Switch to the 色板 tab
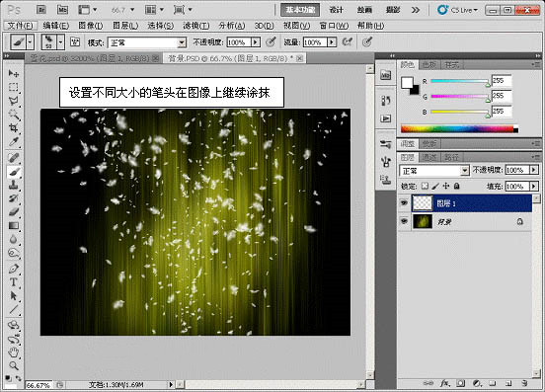Screen dimensions: 545x392 [429, 64]
